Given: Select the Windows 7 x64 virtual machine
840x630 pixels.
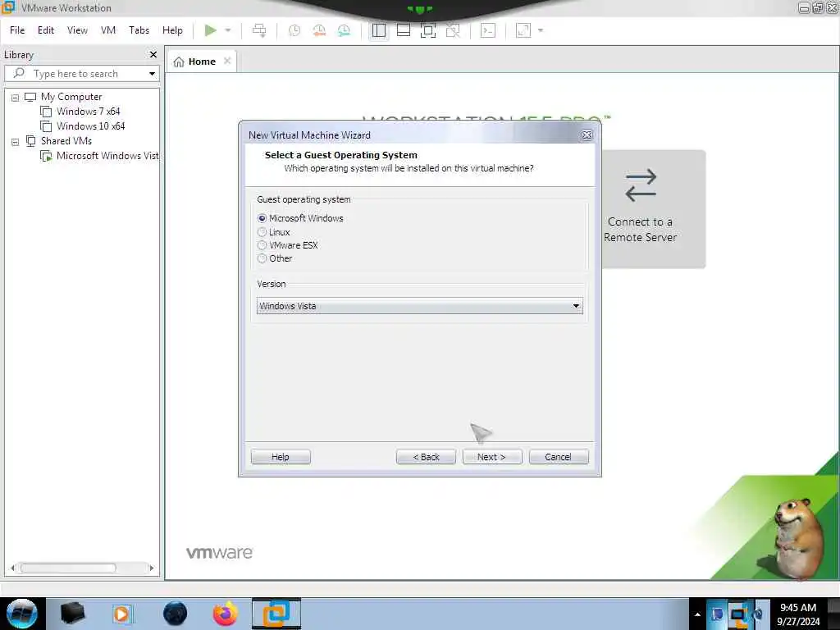Looking at the screenshot, I should 88,112.
